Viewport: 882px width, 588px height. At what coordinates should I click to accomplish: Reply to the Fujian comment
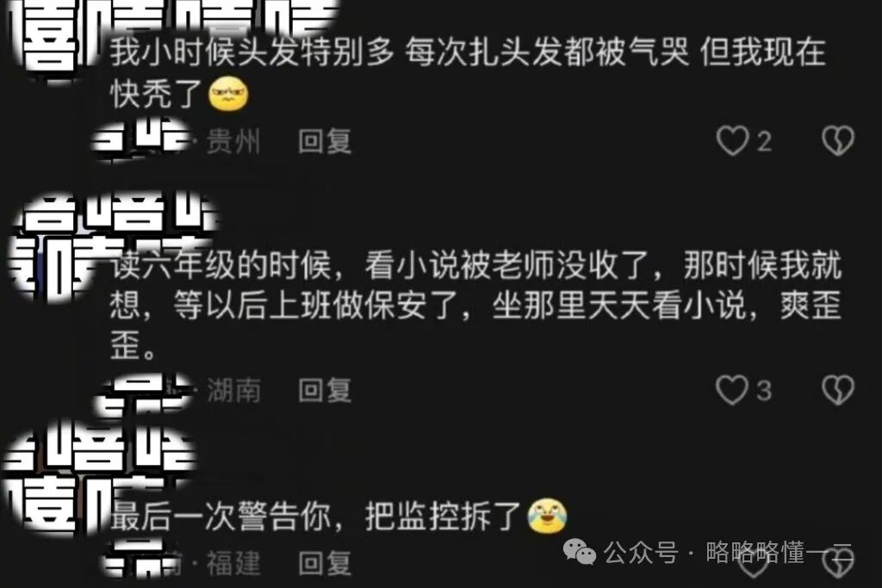click(x=325, y=563)
